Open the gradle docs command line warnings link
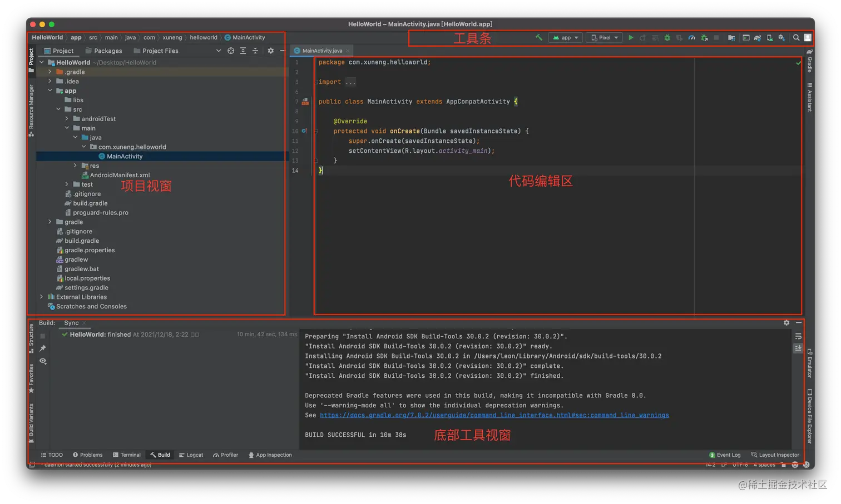Screen dimensions: 841x504 click(x=494, y=415)
